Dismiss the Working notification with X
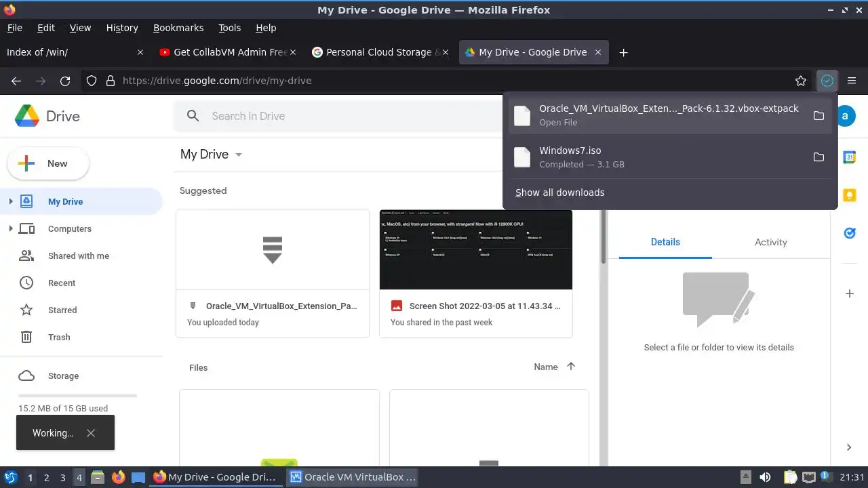 click(x=91, y=433)
